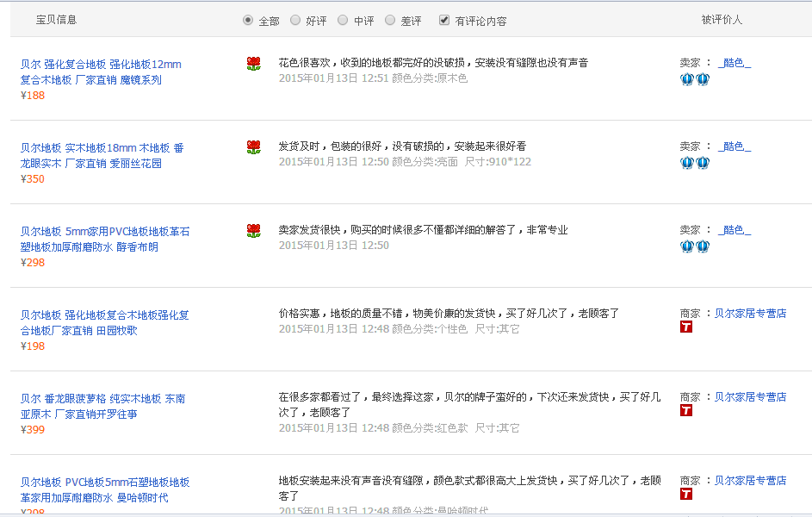Open the 实木地板18mm 爱丽丝花园 product link
812x517 pixels.
[x=102, y=156]
